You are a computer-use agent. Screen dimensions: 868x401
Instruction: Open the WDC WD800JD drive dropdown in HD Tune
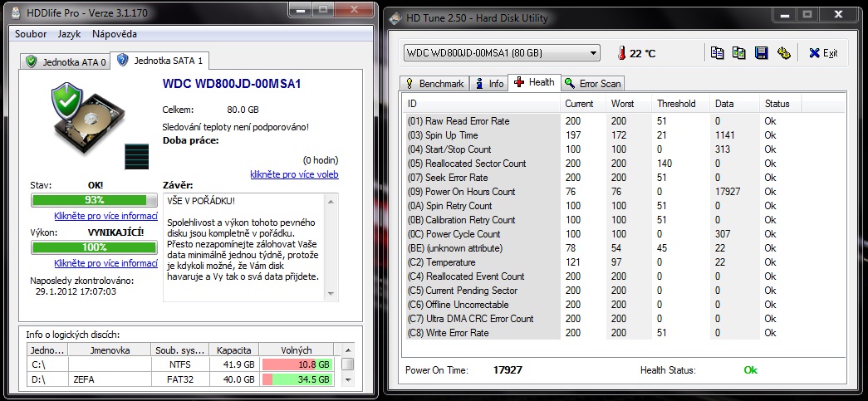pyautogui.click(x=502, y=53)
